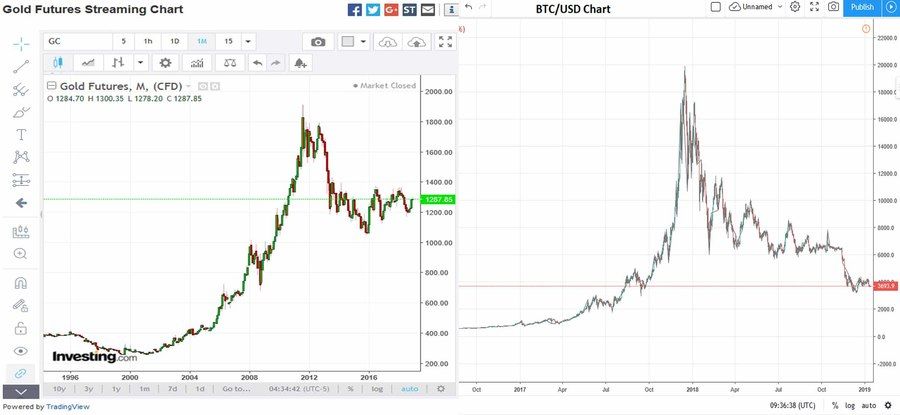Set gold chart range to 10y
Image resolution: width=900 pixels, height=415 pixels.
coord(59,389)
